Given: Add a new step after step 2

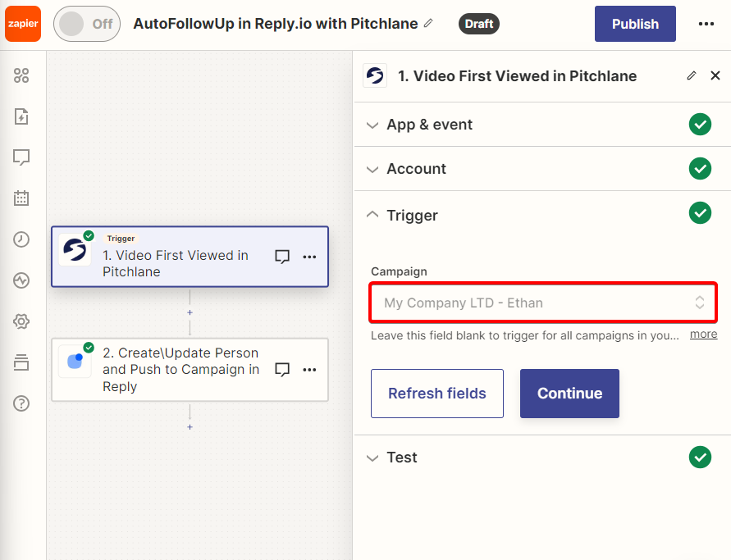Looking at the screenshot, I should 190,427.
